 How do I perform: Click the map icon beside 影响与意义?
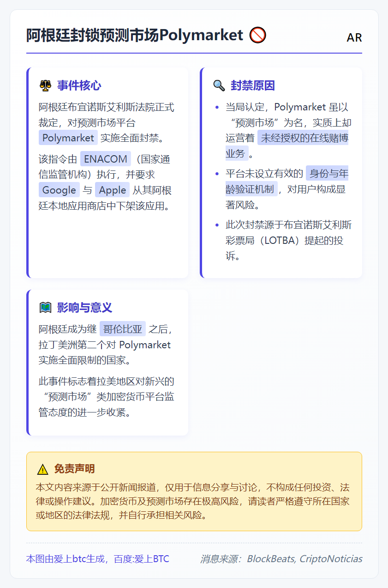[45, 308]
